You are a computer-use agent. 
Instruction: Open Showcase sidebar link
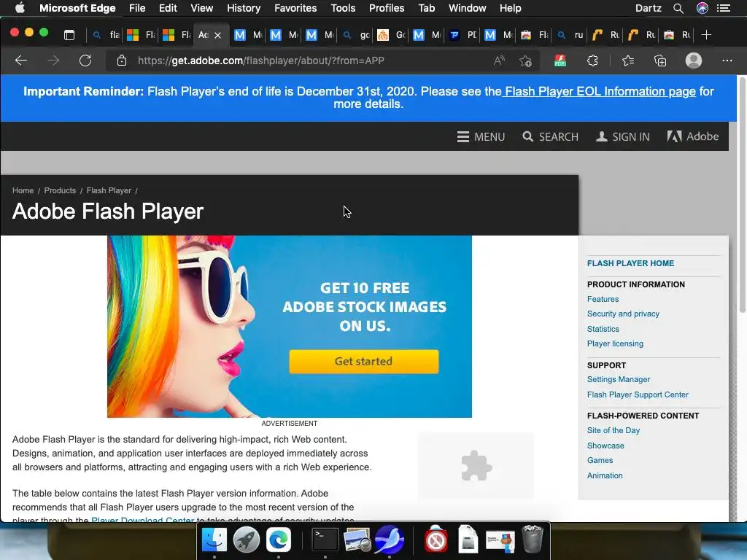point(605,446)
